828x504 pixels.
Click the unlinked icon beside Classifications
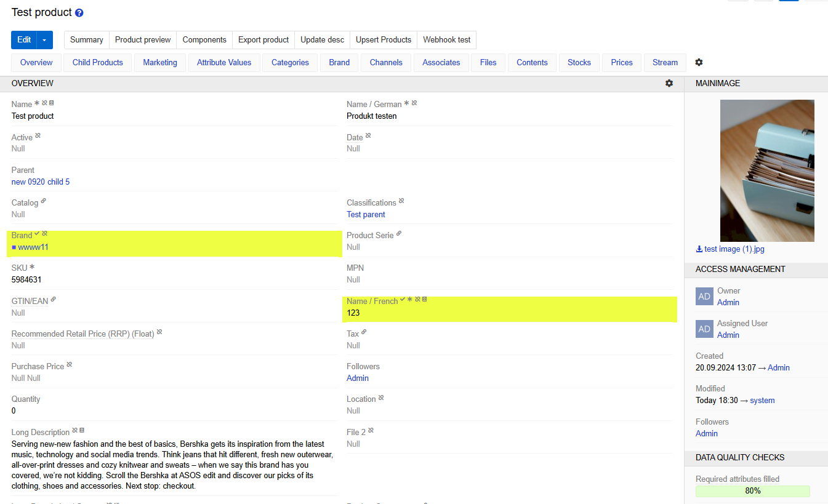(x=401, y=201)
